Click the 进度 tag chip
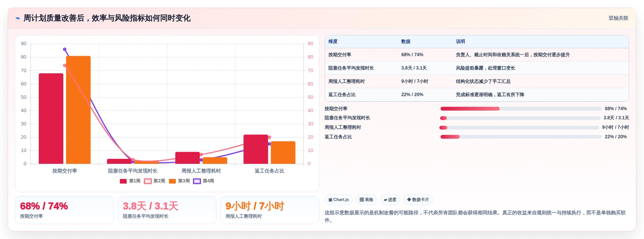This screenshot has width=644, height=239. [x=390, y=200]
